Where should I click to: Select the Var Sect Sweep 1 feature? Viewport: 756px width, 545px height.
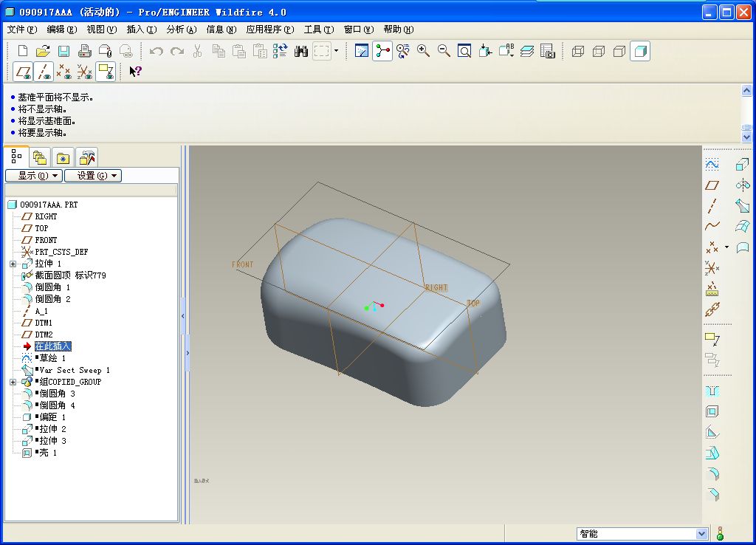tap(75, 371)
